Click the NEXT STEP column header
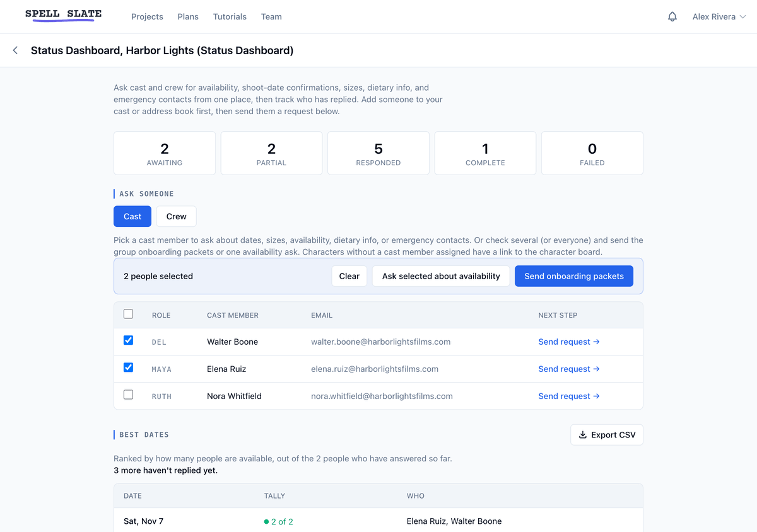Viewport: 757px width, 532px height. point(558,315)
